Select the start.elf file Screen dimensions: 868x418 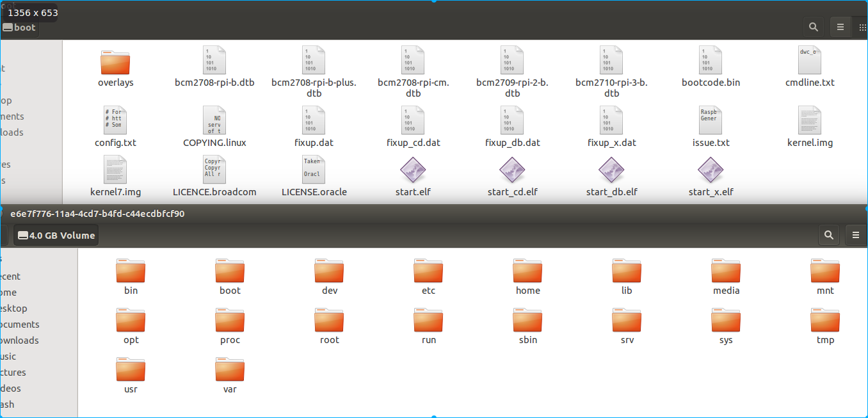pos(413,171)
